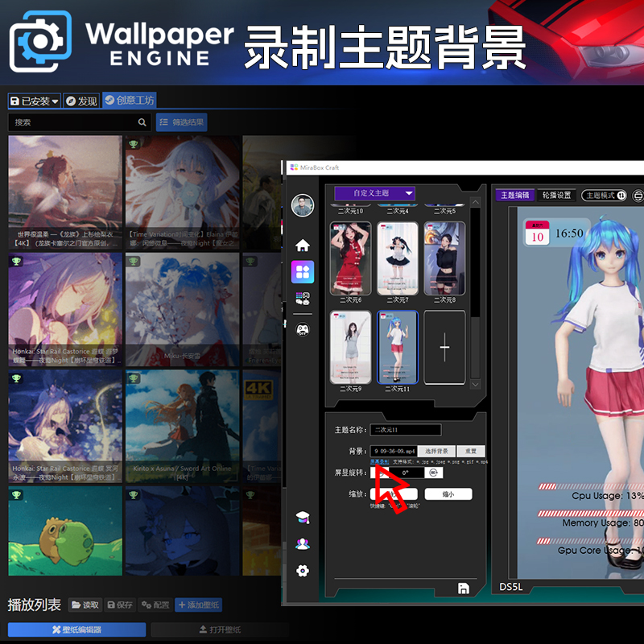Open the graduation cap tutorial icon
Viewport: 644px width, 644px height.
[303, 518]
